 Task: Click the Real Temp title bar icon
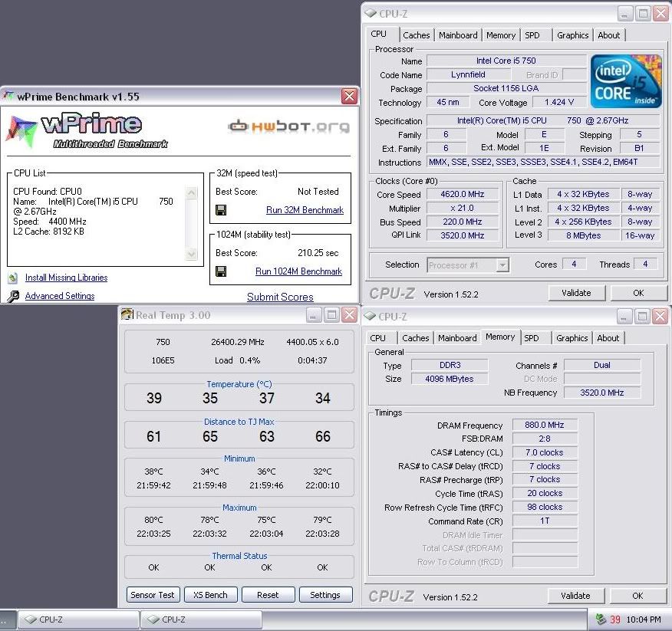(127, 315)
